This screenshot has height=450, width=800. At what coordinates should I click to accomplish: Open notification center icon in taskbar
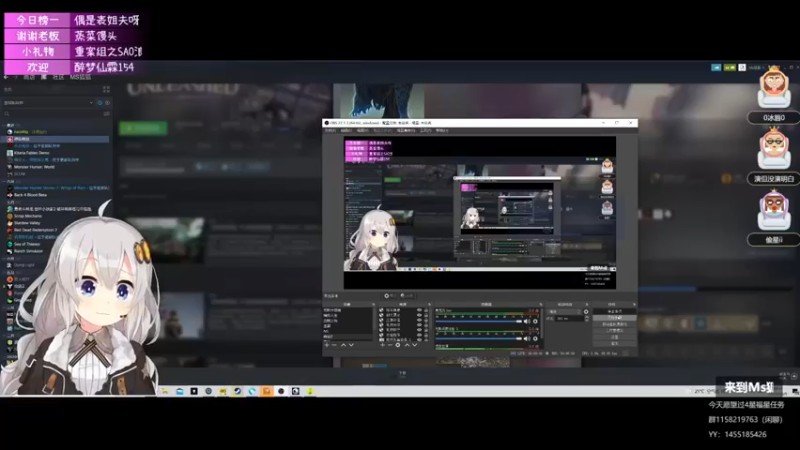795,391
